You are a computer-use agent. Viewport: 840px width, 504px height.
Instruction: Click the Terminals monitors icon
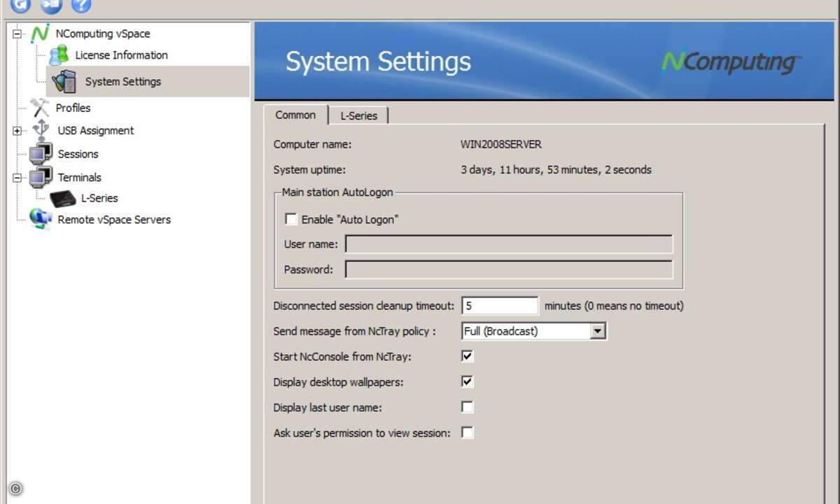(x=41, y=177)
